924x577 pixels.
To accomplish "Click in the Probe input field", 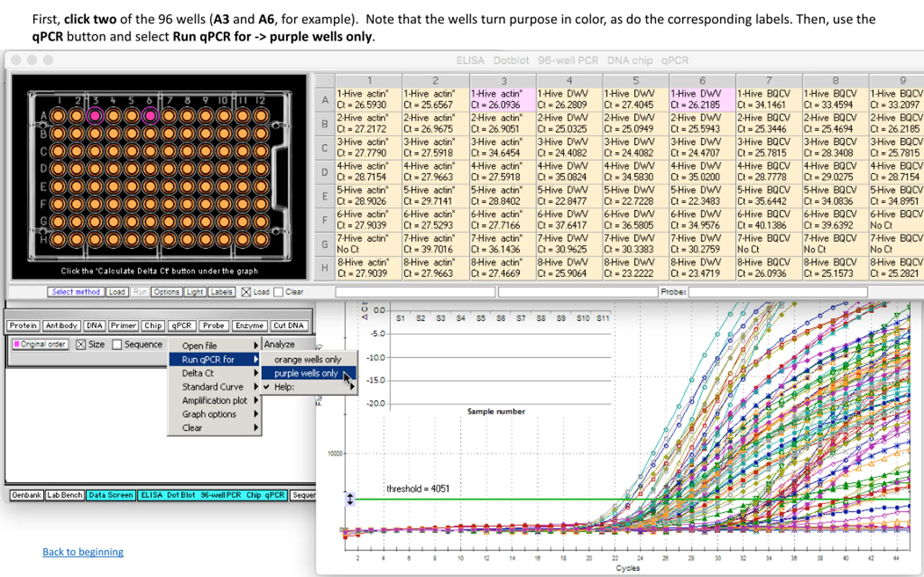I will coord(778,292).
